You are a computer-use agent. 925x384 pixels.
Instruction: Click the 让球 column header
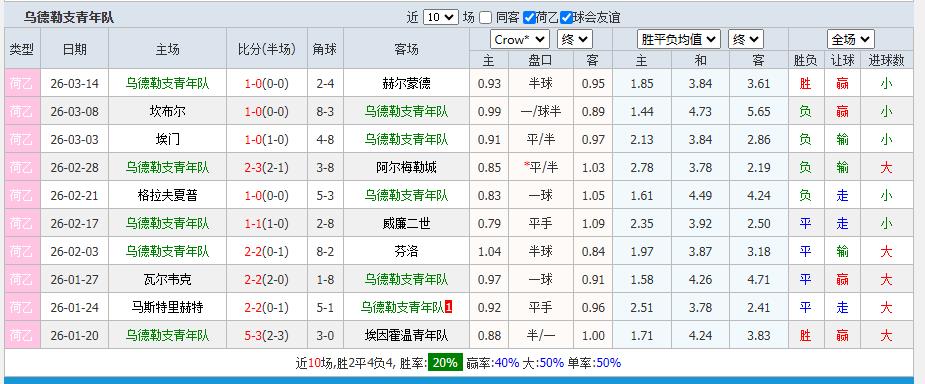click(842, 60)
